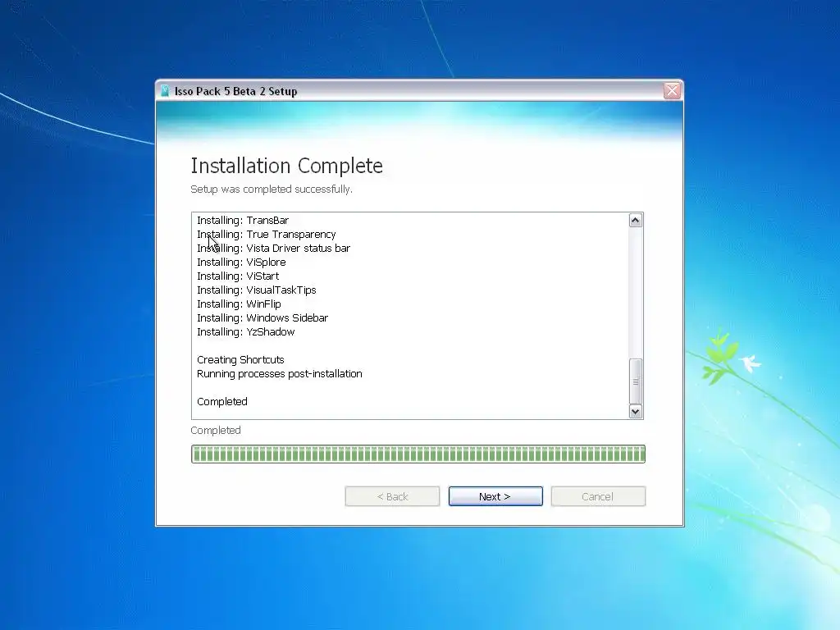Click the 'Isso Pack 5 Beta 2 Setup' title
Viewport: 840px width, 630px height.
(235, 91)
